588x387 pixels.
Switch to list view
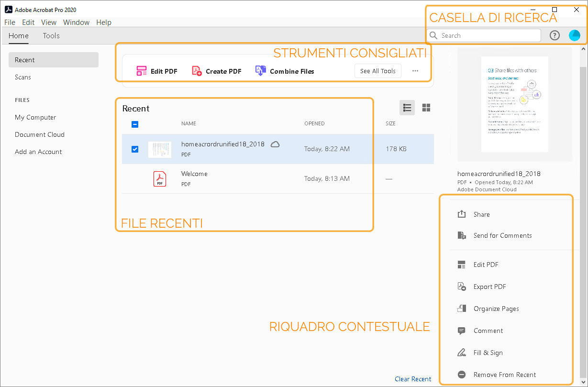[x=407, y=108]
